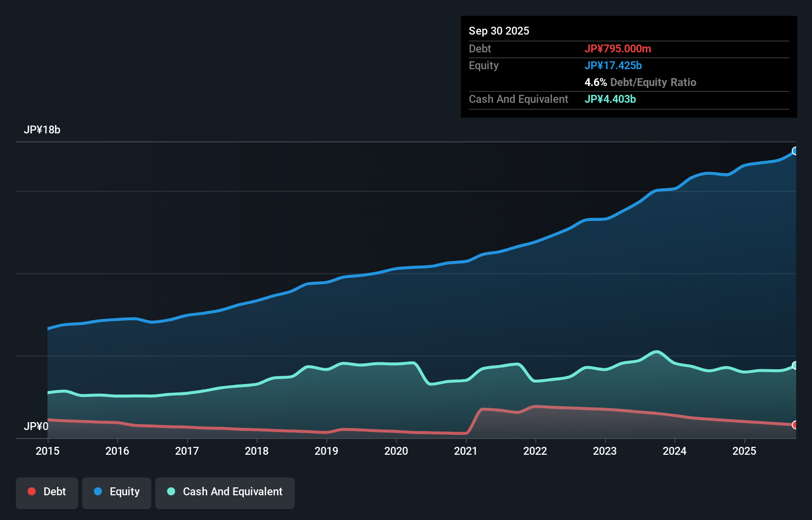Toggle the Equity series visibility

click(116, 491)
